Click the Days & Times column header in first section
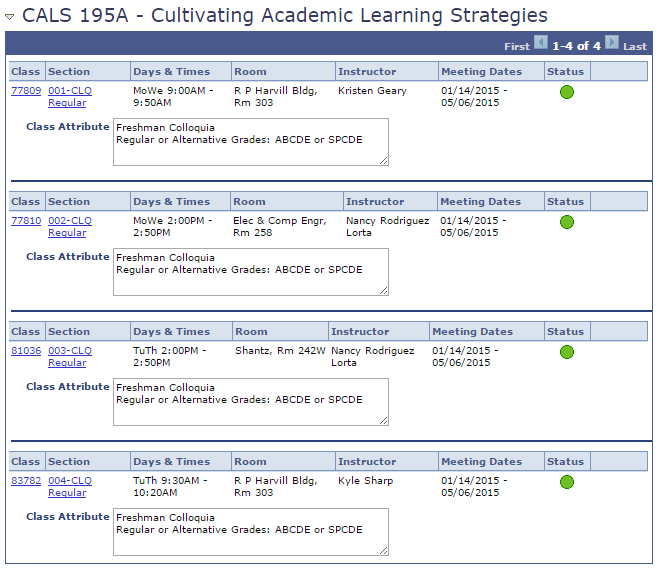 tap(171, 72)
